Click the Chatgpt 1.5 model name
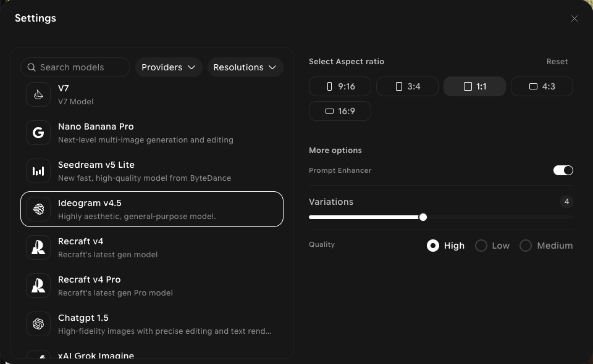This screenshot has width=593, height=364. 83,318
